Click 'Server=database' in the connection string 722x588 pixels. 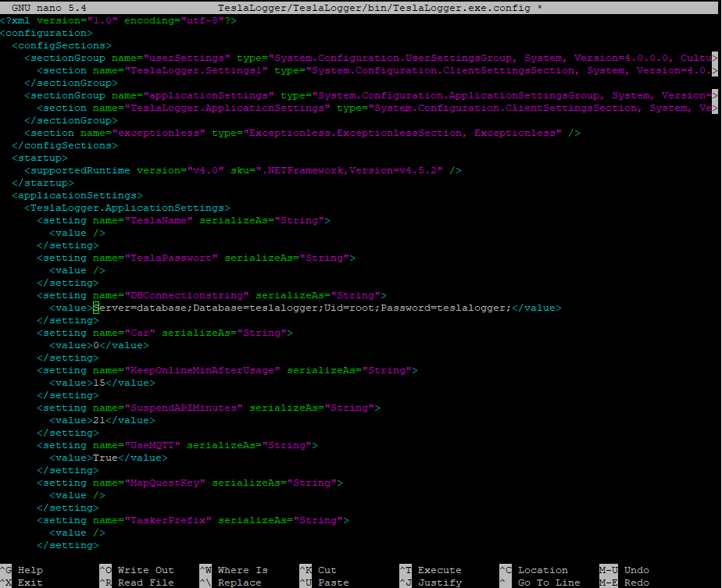[x=140, y=308]
